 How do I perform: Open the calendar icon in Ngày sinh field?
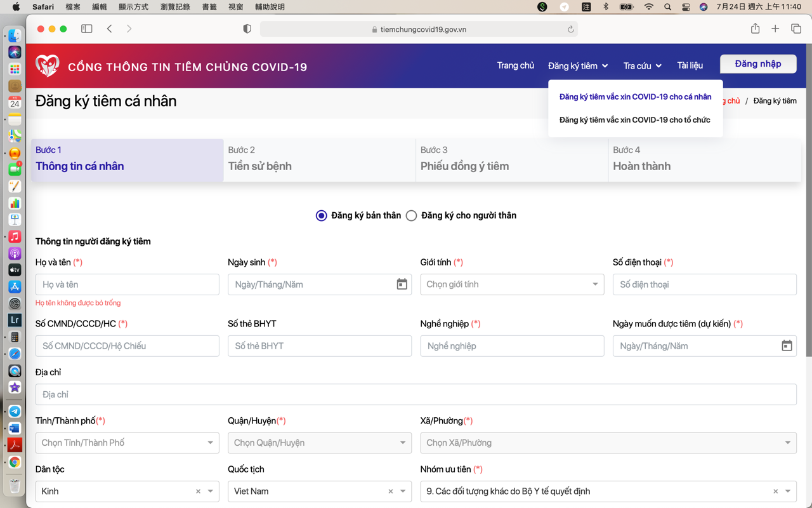point(402,284)
